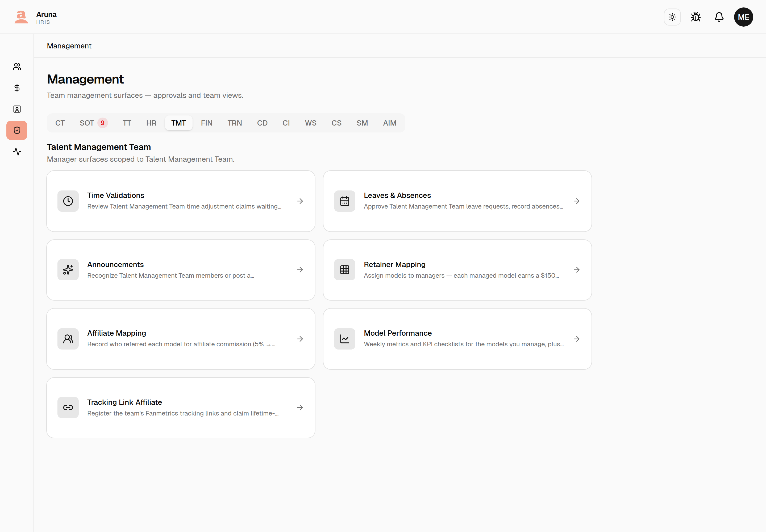The image size is (766, 532).
Task: Switch to the SM tab
Action: (x=362, y=123)
